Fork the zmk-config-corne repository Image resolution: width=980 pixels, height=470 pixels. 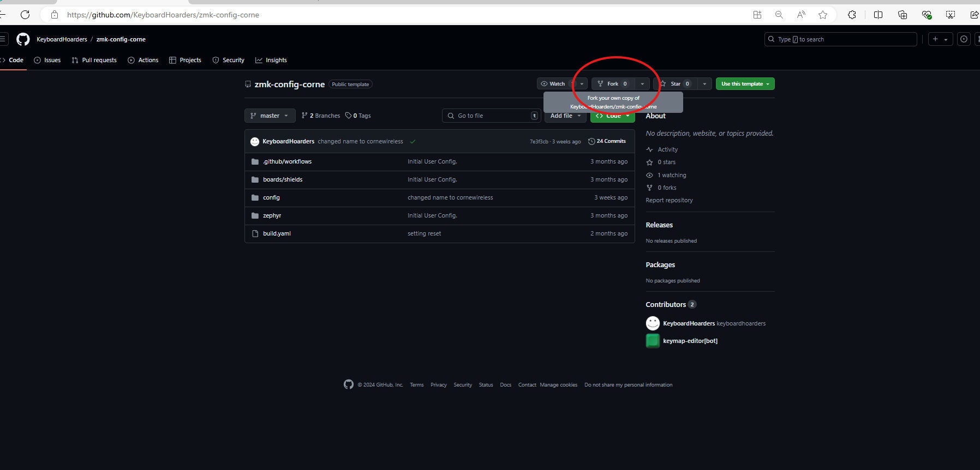[x=613, y=84]
